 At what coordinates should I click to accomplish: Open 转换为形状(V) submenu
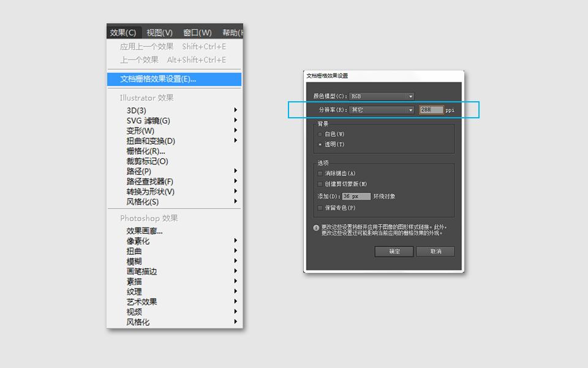(175, 191)
